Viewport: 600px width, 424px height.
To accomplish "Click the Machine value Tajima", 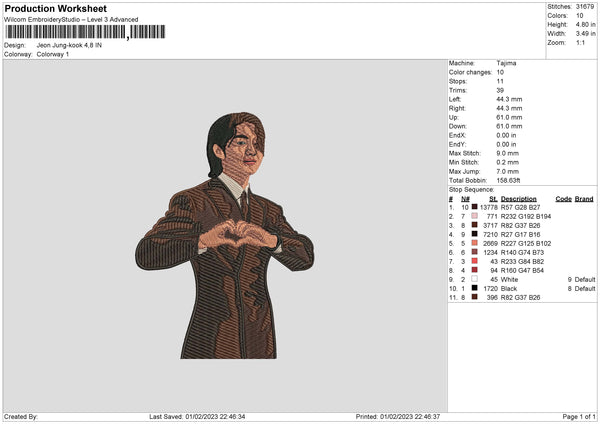I will tap(506, 63).
